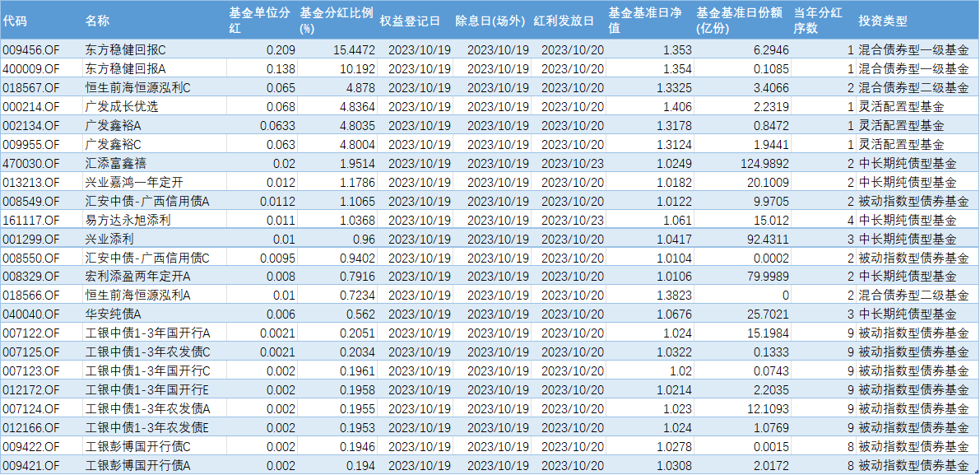980x475 pixels.
Task: Select fund code 001299.OF cell
Action: tap(31, 239)
